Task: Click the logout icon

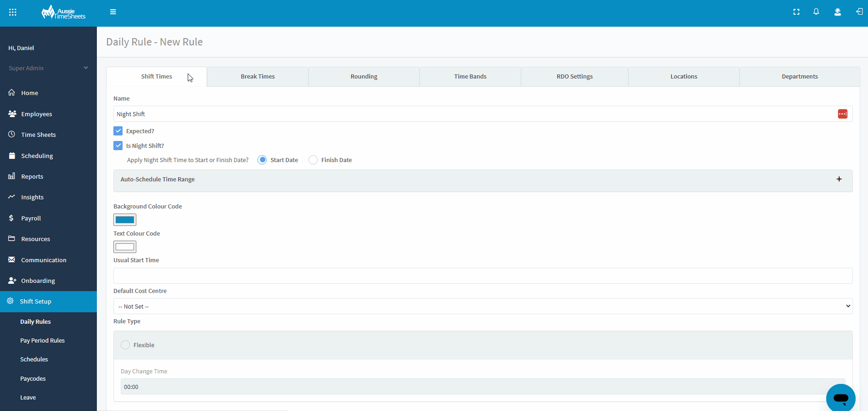Action: pos(859,12)
